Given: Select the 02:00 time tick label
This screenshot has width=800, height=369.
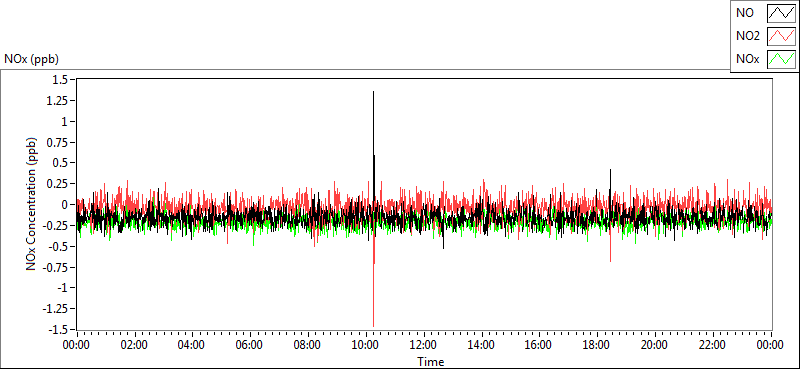Looking at the screenshot, I should click(134, 346).
